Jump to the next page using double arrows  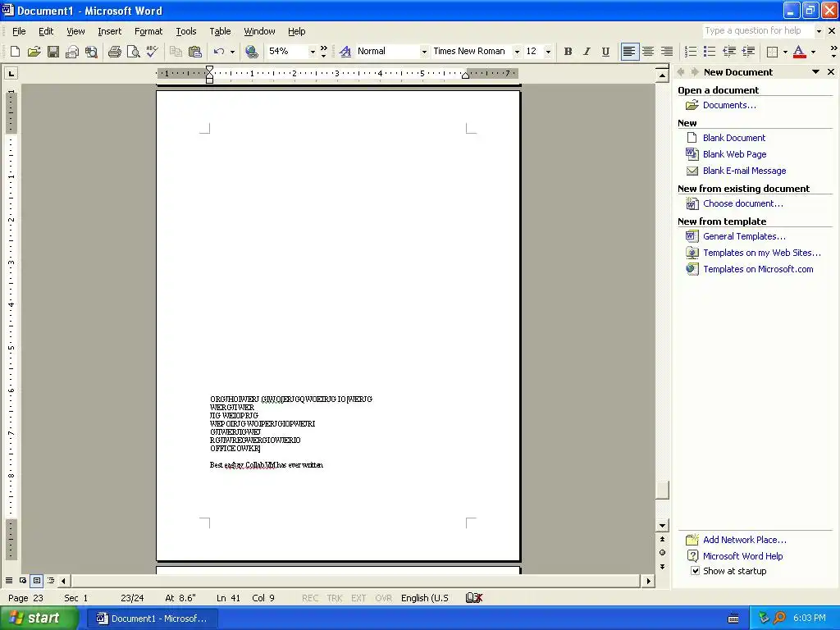pyautogui.click(x=662, y=567)
